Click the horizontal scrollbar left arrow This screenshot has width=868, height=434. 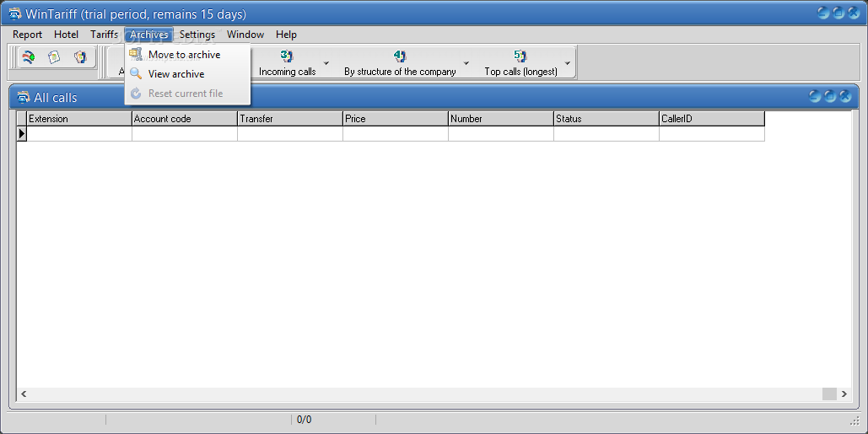click(x=24, y=394)
